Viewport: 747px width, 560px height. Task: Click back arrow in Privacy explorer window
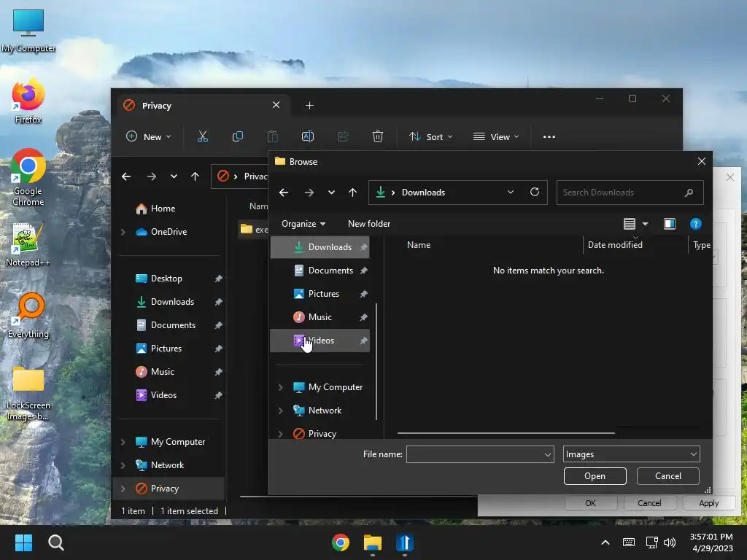coord(126,176)
